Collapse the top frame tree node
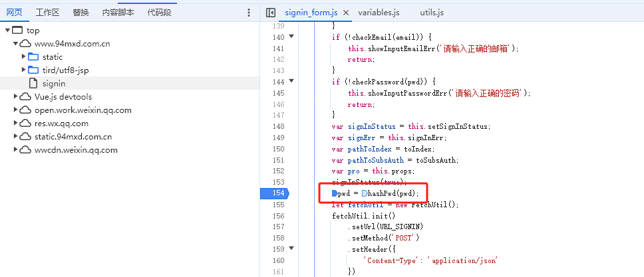The image size is (644, 277). pos(7,31)
